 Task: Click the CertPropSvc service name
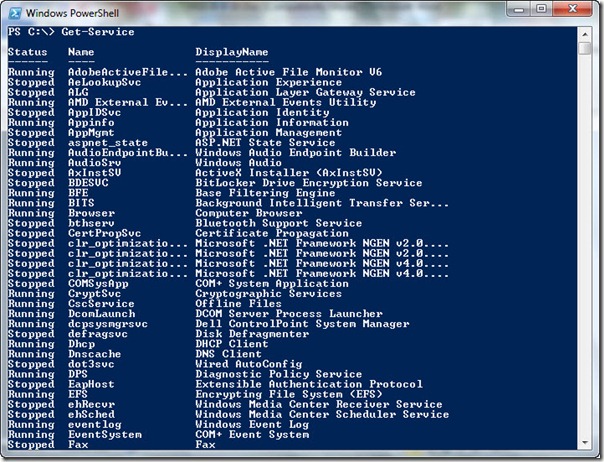pyautogui.click(x=104, y=233)
